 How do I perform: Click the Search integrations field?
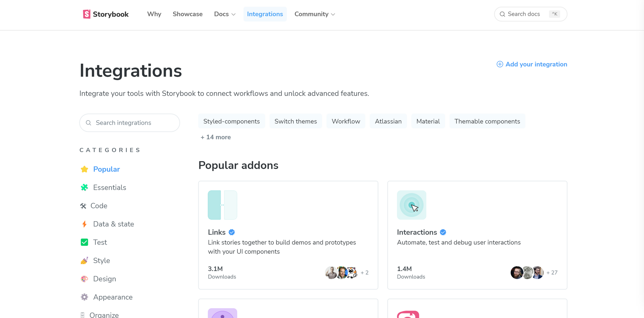[x=129, y=123]
